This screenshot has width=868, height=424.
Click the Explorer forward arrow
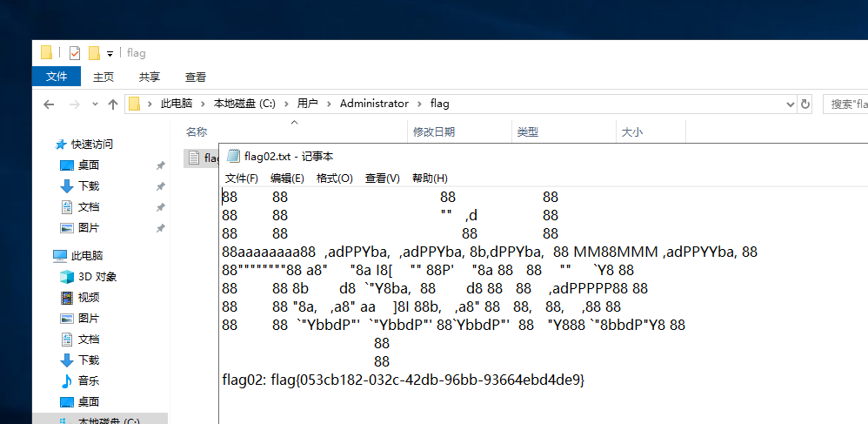[x=74, y=104]
